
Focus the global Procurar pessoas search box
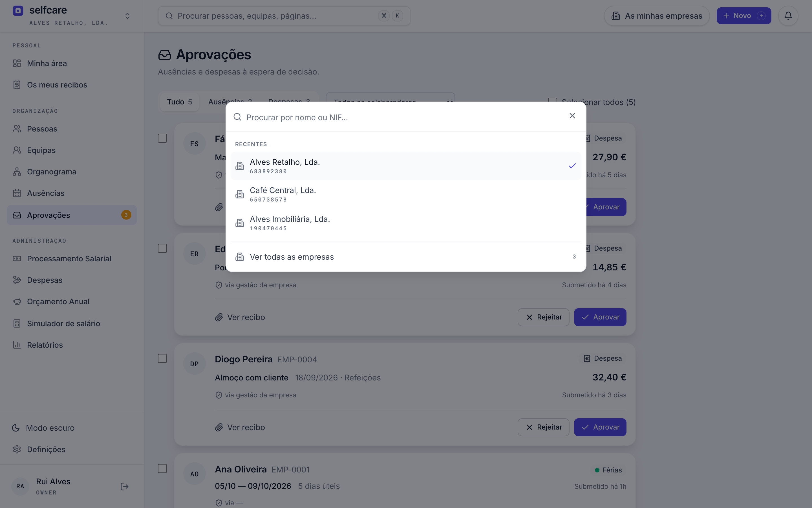(x=284, y=16)
